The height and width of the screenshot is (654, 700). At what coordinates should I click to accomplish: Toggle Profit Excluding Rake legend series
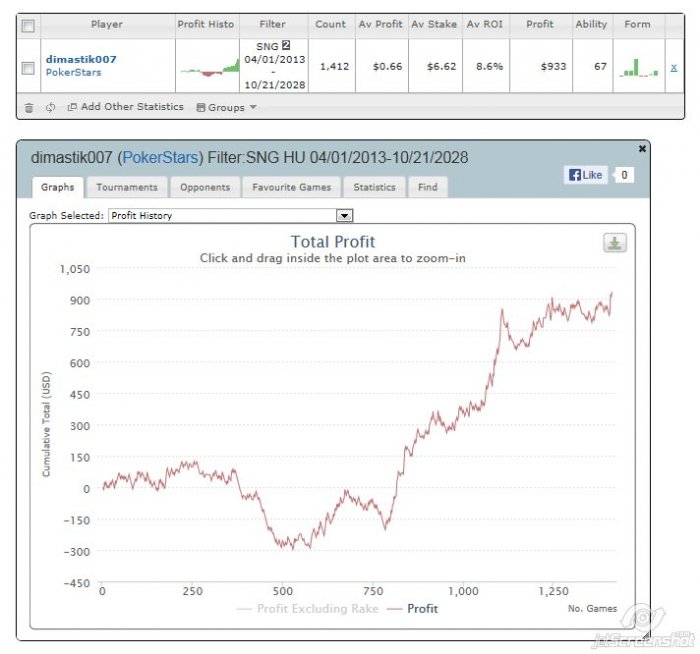(308, 608)
